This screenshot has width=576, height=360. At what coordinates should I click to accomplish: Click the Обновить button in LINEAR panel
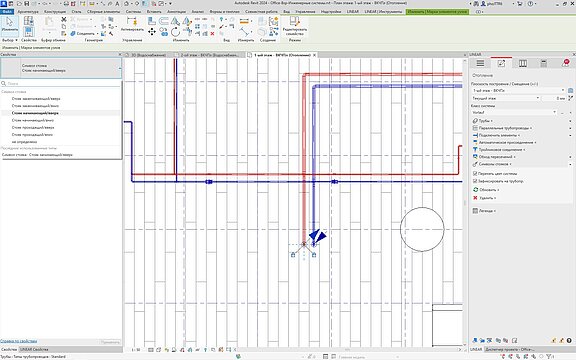(486, 190)
